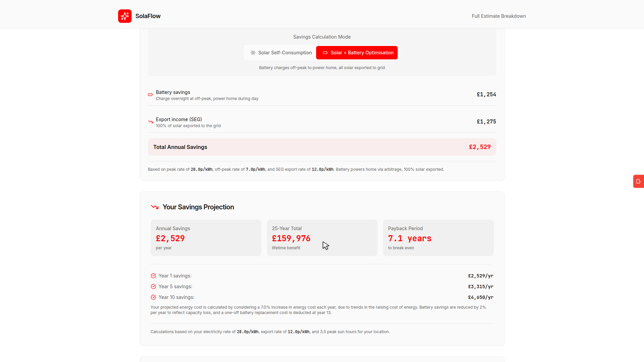
Task: Click the £2,529 total annual savings amount
Action: coord(480,147)
